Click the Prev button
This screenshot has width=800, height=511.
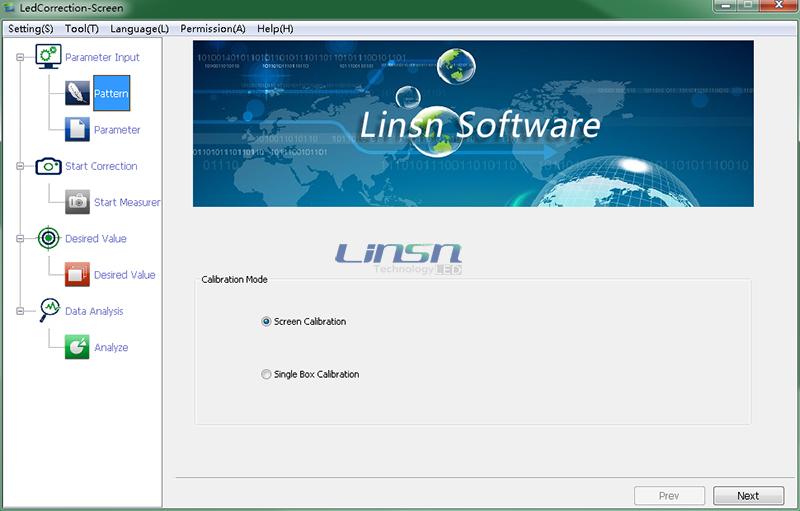coord(670,495)
